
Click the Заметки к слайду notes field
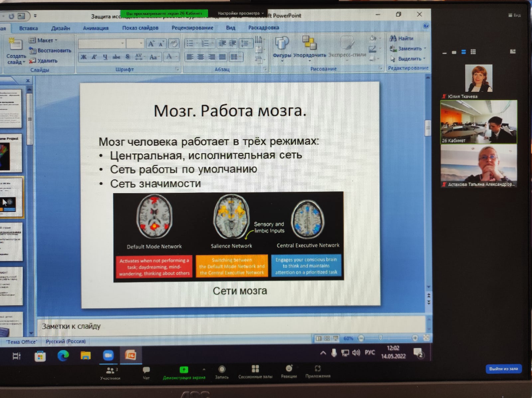click(231, 326)
